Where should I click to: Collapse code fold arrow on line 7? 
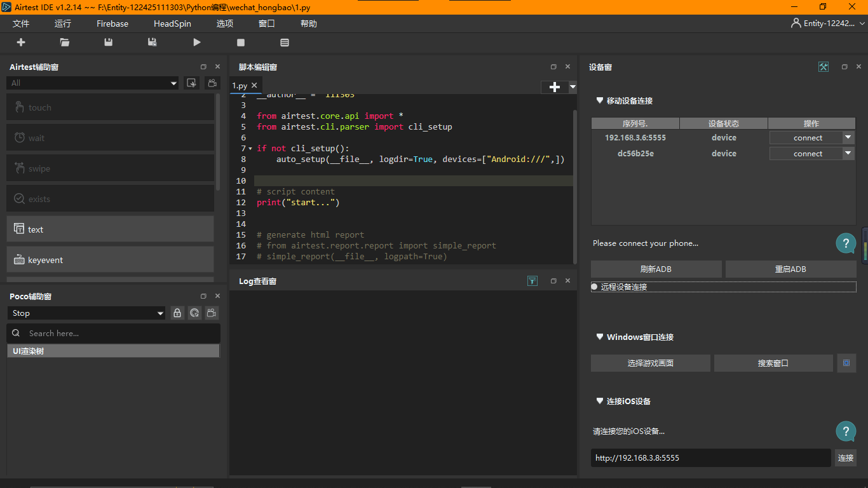250,149
